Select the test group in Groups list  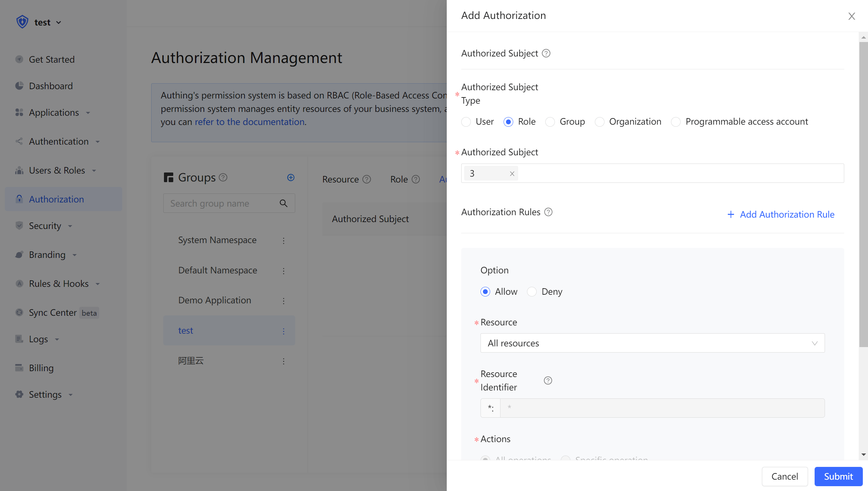pyautogui.click(x=186, y=330)
